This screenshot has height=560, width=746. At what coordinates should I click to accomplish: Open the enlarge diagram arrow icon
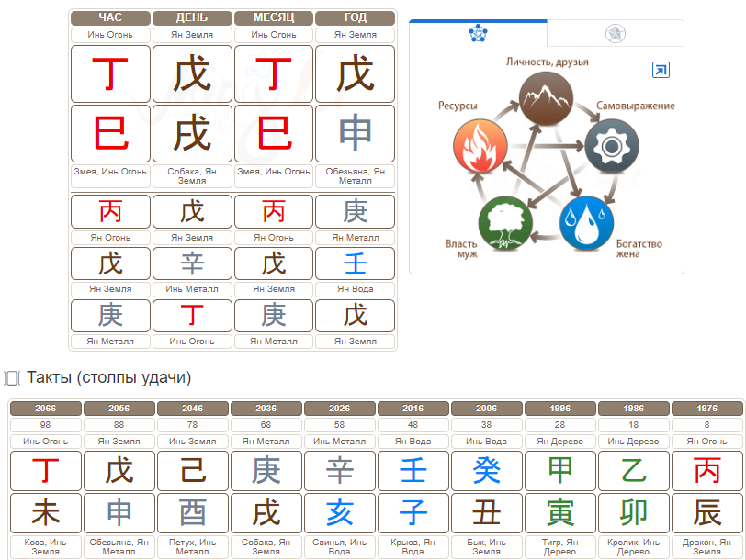click(660, 70)
